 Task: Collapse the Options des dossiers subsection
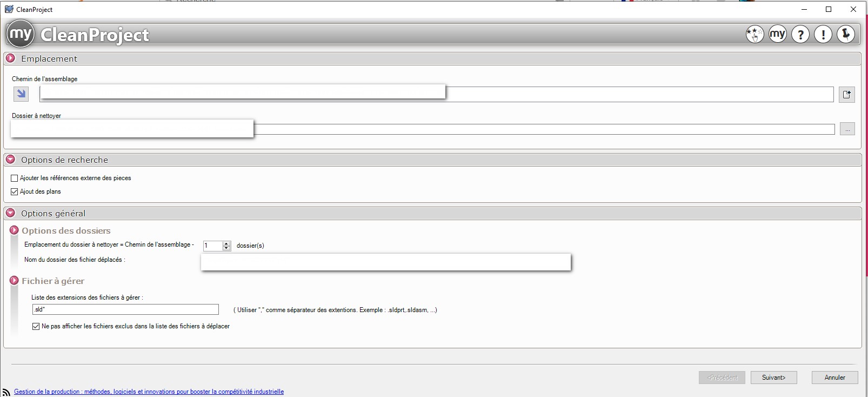[x=15, y=230]
